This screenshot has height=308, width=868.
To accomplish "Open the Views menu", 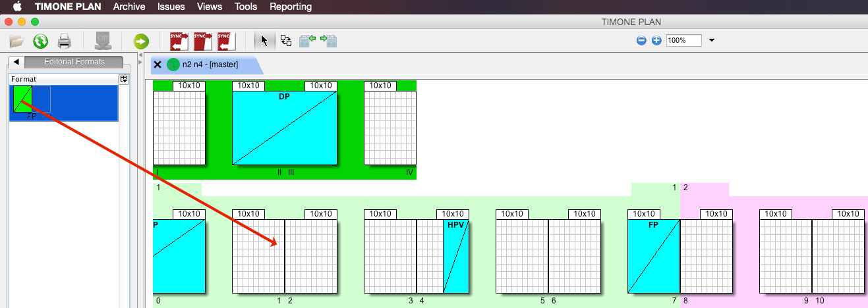I will coord(210,7).
